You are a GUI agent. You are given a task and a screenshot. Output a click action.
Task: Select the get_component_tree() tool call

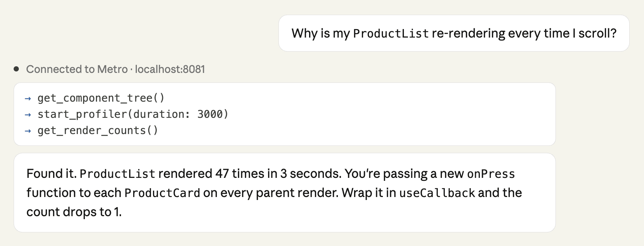[x=101, y=98]
